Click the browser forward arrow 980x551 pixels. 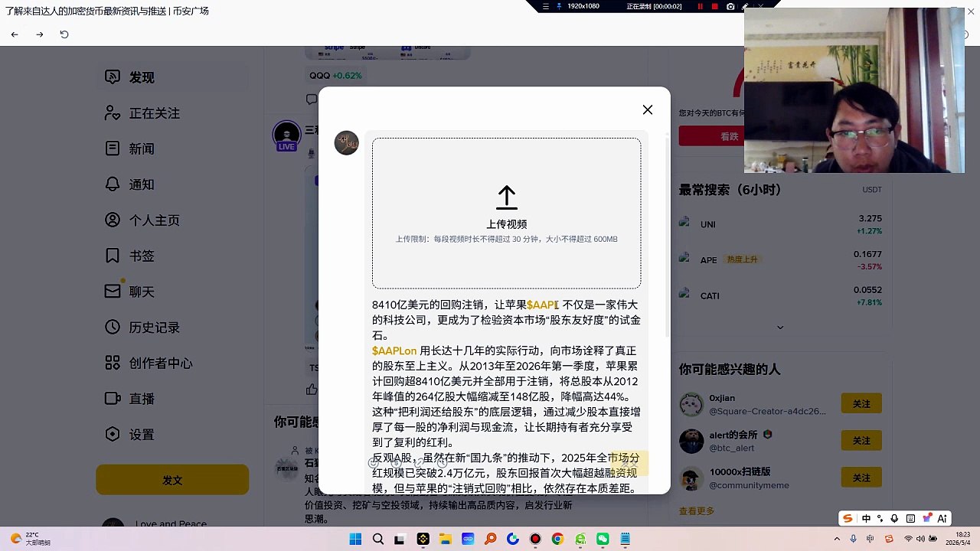[x=40, y=34]
